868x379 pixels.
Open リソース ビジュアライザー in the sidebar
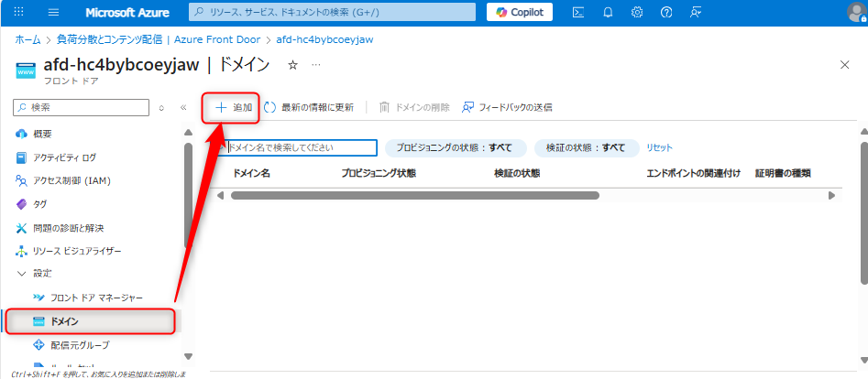coord(77,251)
